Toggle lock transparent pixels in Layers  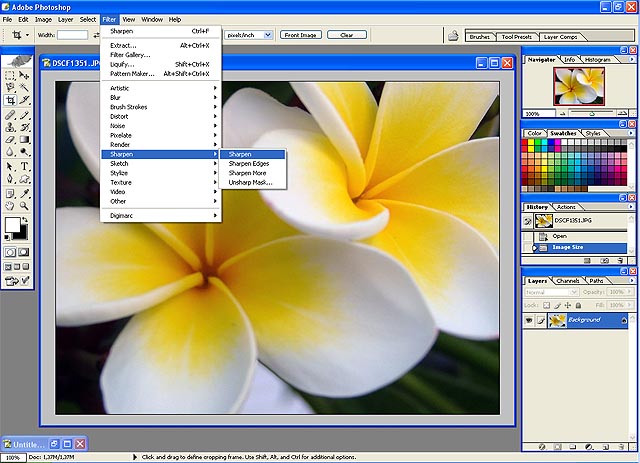(547, 305)
